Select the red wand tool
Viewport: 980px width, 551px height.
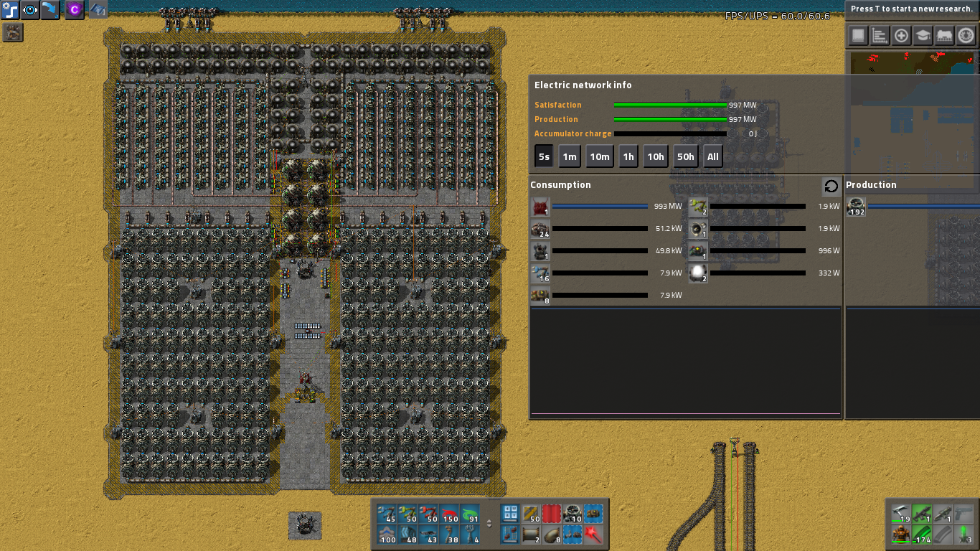593,534
